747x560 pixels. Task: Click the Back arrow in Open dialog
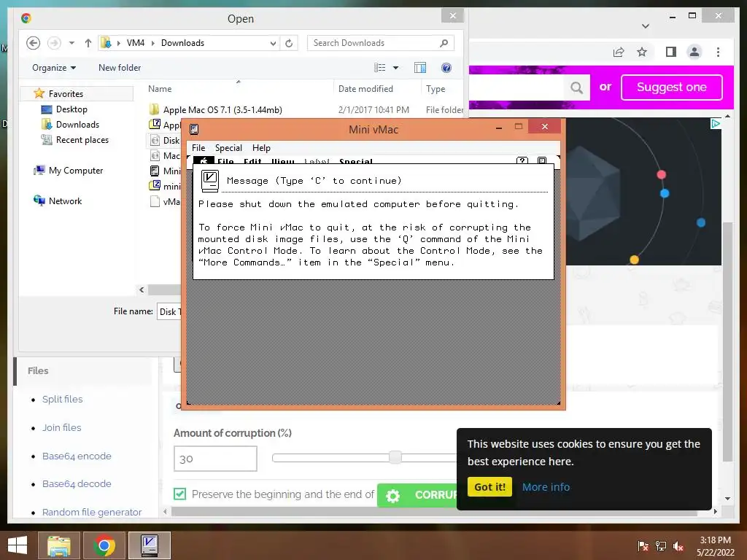33,43
